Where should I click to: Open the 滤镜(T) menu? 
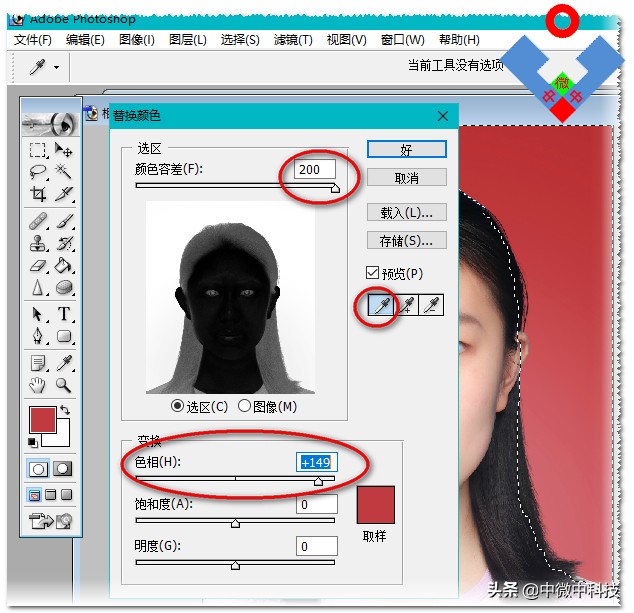[x=293, y=40]
